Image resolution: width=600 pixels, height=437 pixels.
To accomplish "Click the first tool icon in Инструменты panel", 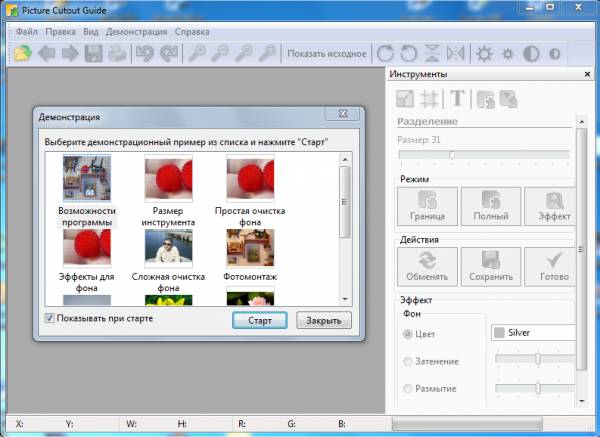I will point(405,99).
